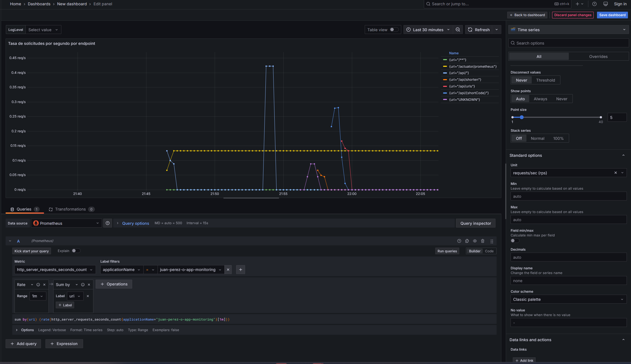This screenshot has width=631, height=364.
Task: Enable the Explain toggle
Action: pyautogui.click(x=76, y=251)
